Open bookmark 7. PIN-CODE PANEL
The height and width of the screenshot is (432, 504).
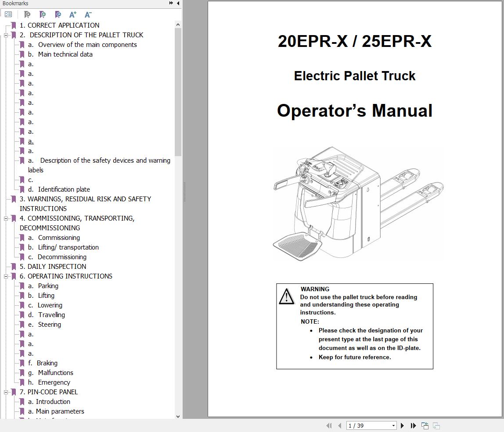(49, 392)
